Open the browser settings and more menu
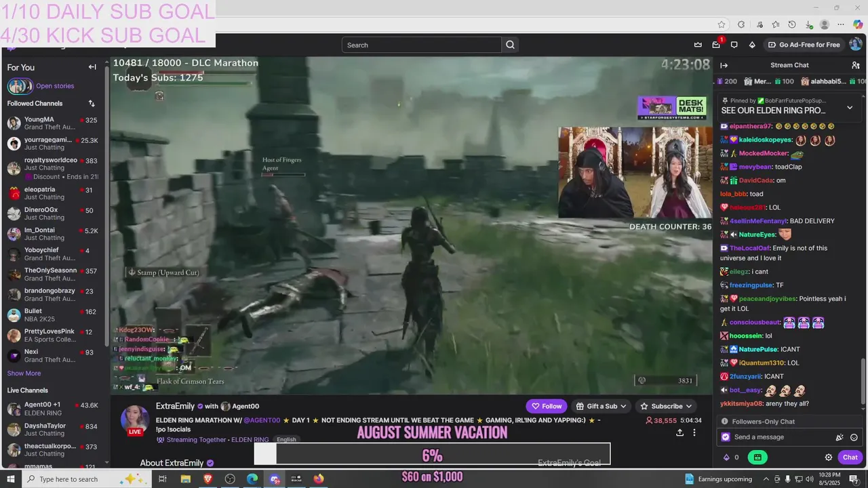 841,24
